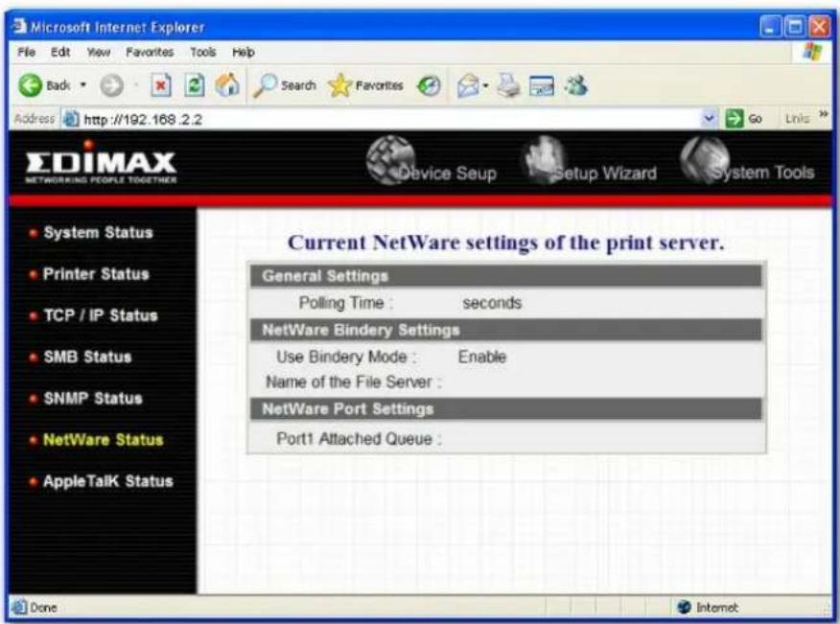This screenshot has height=624, width=840.
Task: Open the Tools menu
Action: pos(203,52)
